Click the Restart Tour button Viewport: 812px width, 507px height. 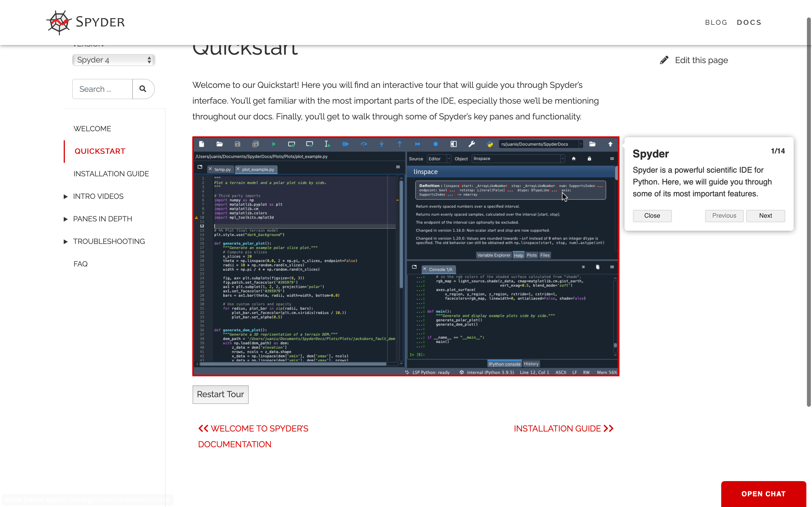[x=220, y=394]
